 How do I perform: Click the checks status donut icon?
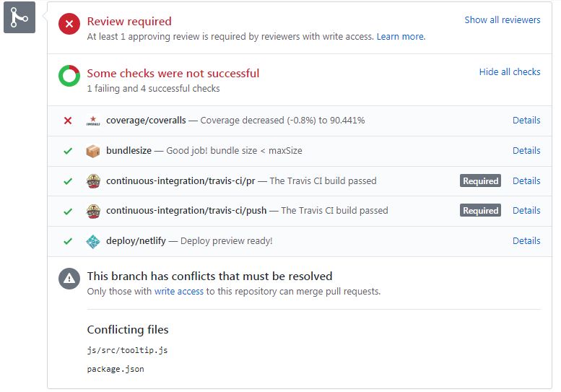click(x=69, y=76)
